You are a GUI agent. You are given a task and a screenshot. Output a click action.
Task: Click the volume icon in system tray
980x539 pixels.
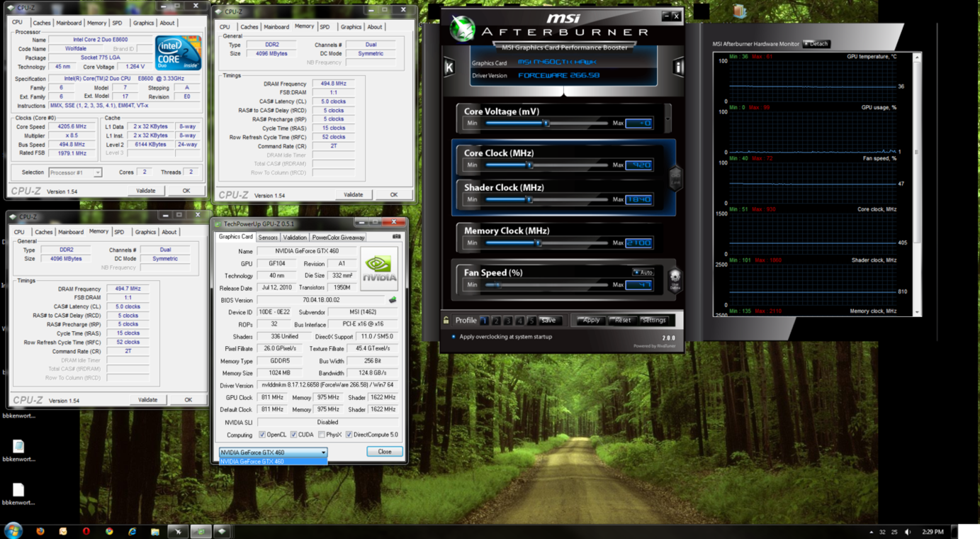[x=908, y=532]
